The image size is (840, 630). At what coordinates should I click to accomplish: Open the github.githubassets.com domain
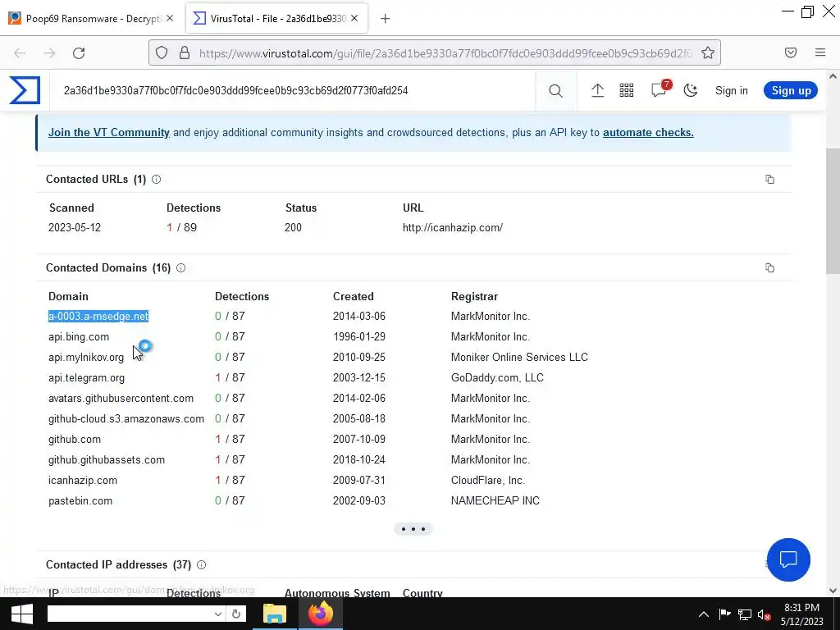[107, 460]
